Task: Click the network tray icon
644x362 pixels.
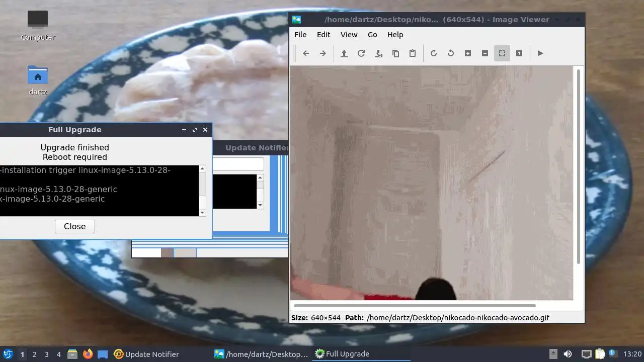Action: [586, 354]
